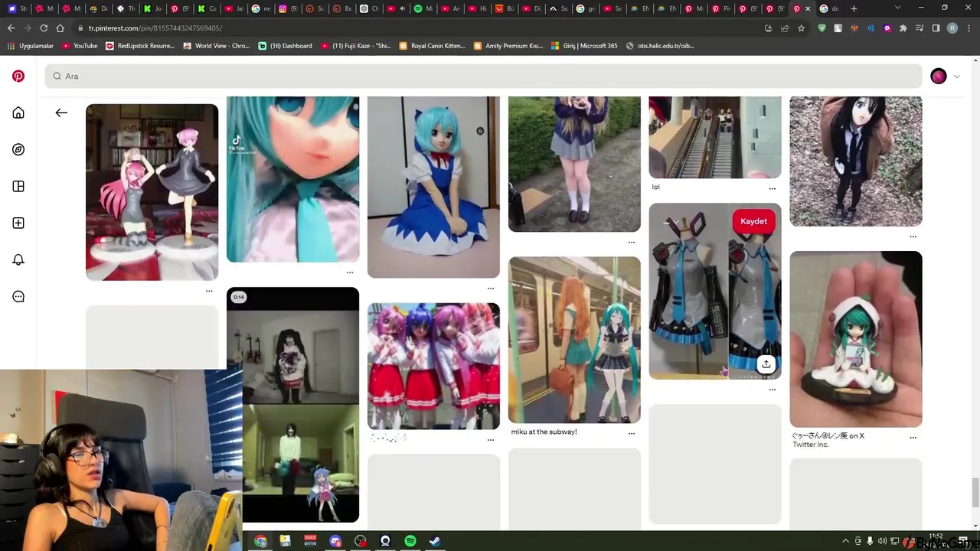The width and height of the screenshot is (980, 551).
Task: Open the 'Amity Premium Kısı...' bookmark
Action: (x=508, y=46)
